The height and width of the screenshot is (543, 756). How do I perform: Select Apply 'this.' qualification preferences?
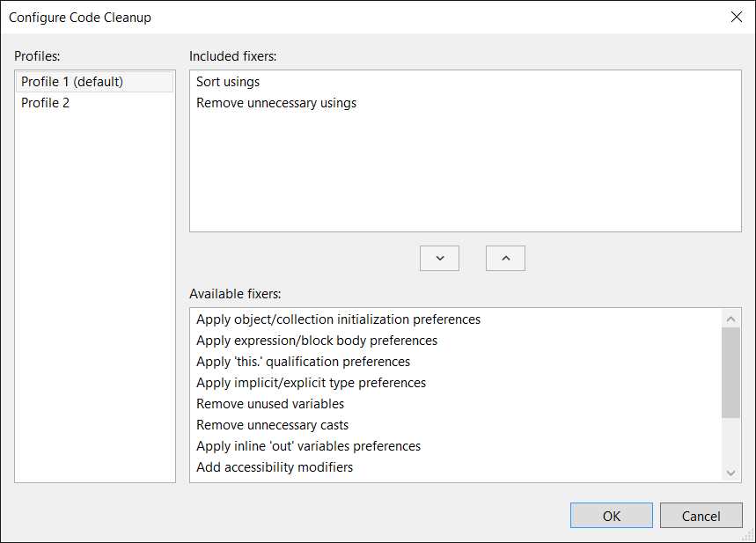303,361
